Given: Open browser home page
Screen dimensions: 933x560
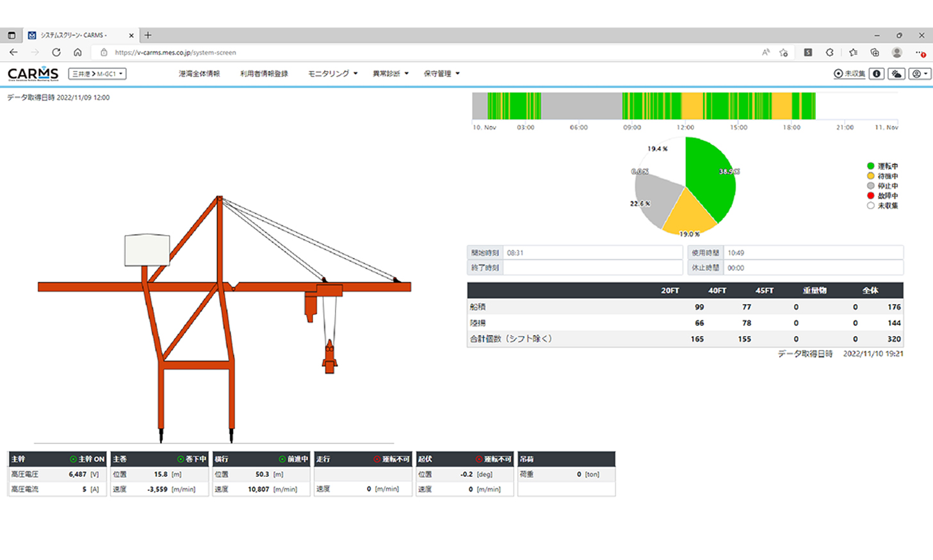Looking at the screenshot, I should (77, 52).
